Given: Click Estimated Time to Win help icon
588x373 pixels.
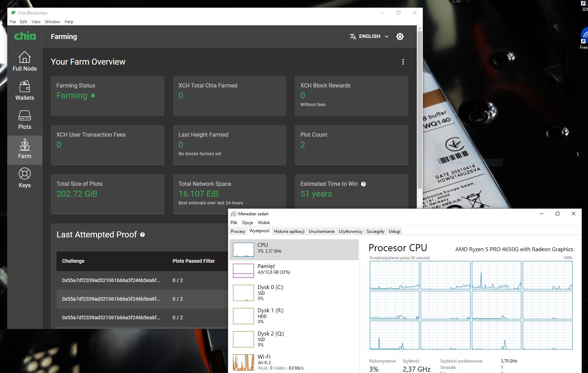Looking at the screenshot, I should point(363,184).
